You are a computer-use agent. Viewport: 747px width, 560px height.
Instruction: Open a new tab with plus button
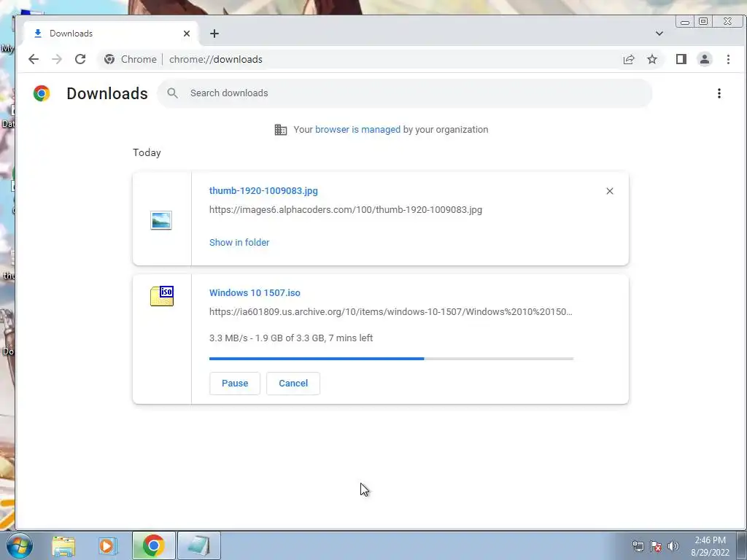coord(214,34)
